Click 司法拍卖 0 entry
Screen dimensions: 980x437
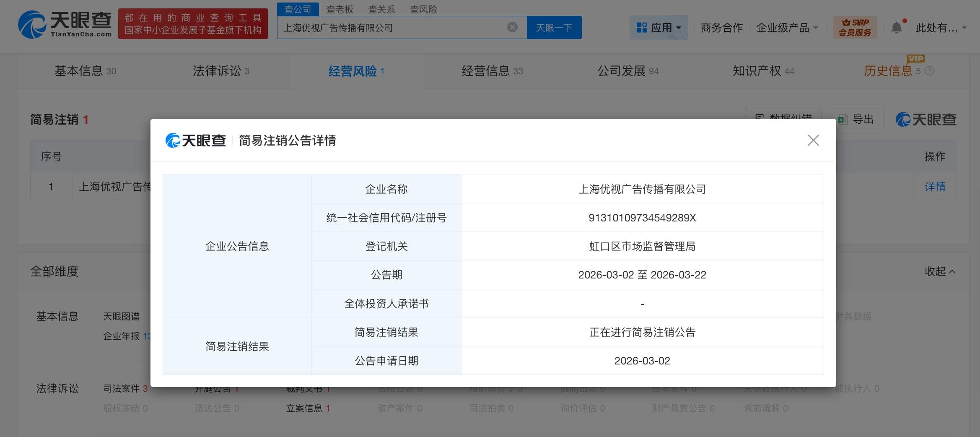[491, 408]
